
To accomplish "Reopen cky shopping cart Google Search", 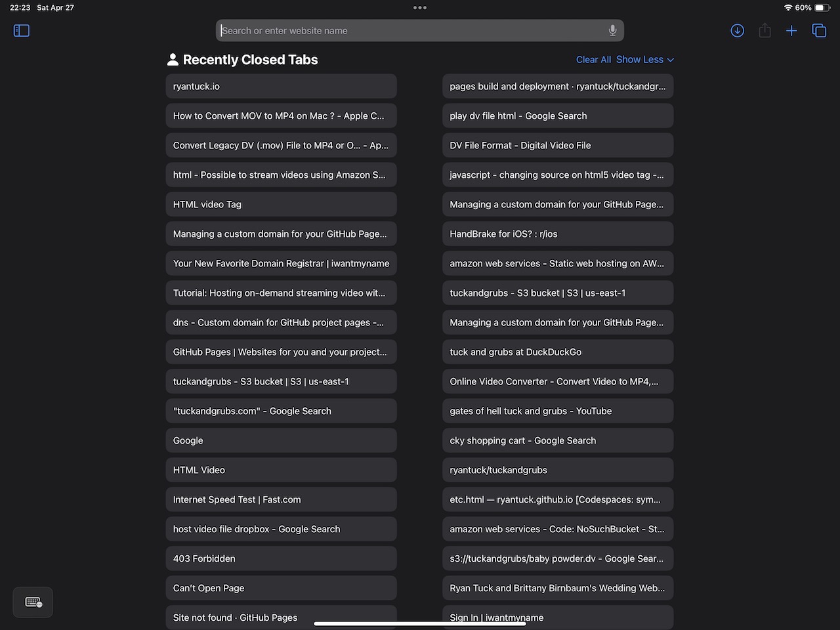I will (558, 441).
